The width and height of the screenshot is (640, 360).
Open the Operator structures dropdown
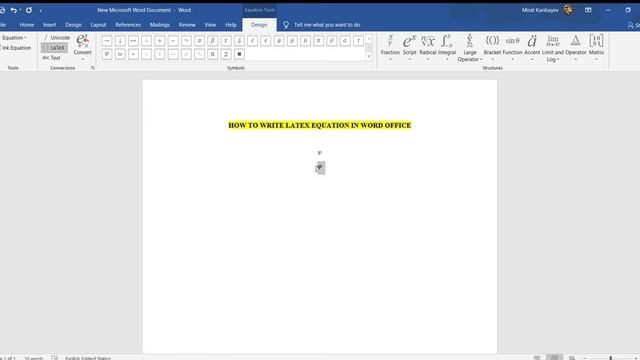576,48
